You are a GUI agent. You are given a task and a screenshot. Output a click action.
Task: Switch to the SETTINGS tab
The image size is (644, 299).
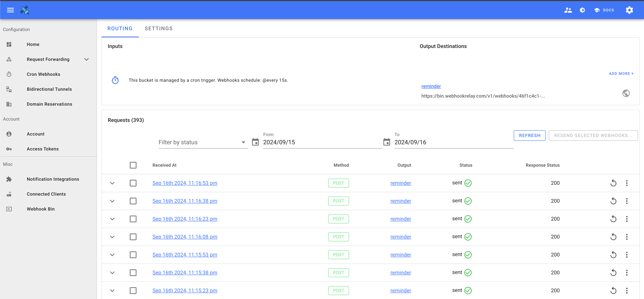coord(158,28)
